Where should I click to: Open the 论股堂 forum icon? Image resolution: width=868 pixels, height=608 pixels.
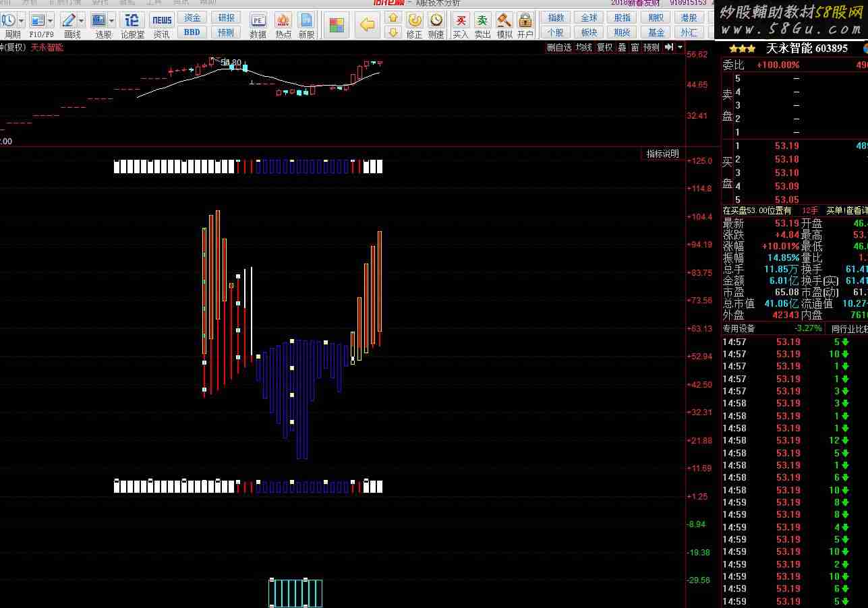[x=132, y=25]
